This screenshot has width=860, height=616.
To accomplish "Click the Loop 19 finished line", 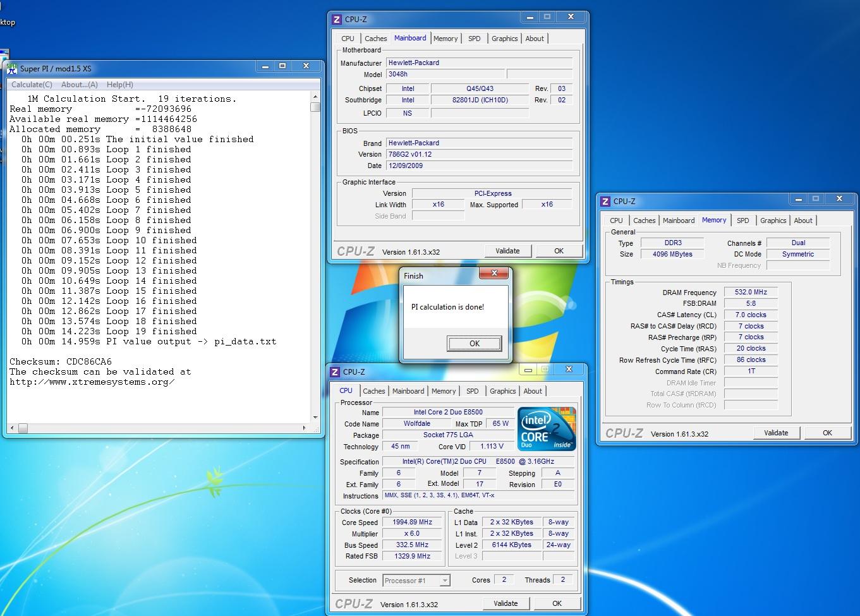I will [109, 331].
